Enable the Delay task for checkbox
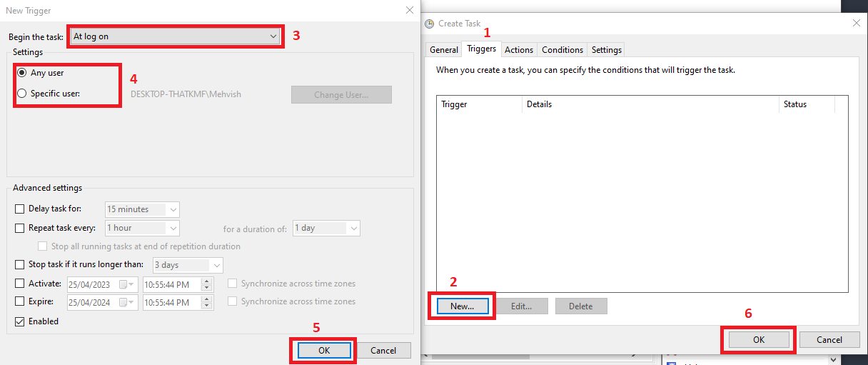The width and height of the screenshot is (868, 365). pyautogui.click(x=20, y=209)
